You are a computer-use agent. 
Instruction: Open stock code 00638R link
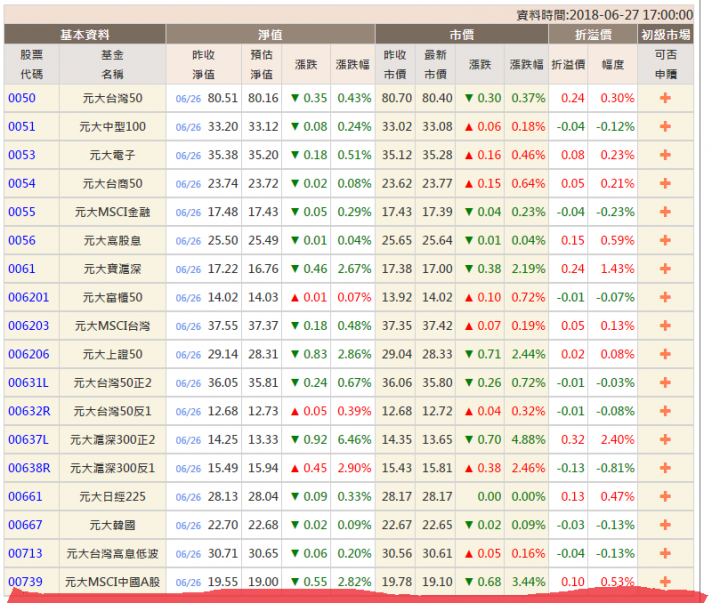(29, 468)
